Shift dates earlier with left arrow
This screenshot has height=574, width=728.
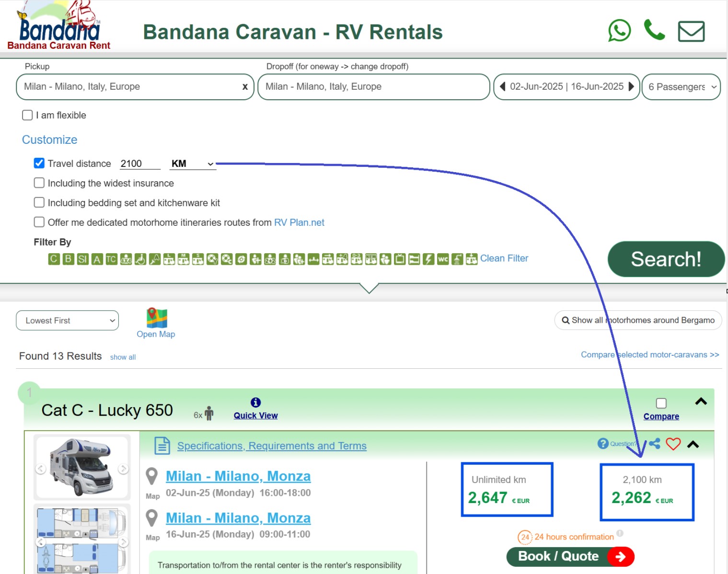click(x=503, y=86)
